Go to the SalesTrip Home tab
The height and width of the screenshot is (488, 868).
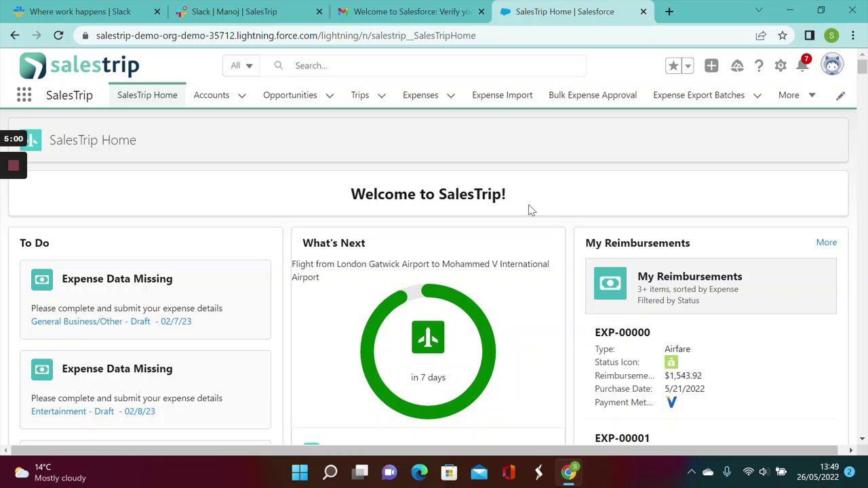[147, 95]
